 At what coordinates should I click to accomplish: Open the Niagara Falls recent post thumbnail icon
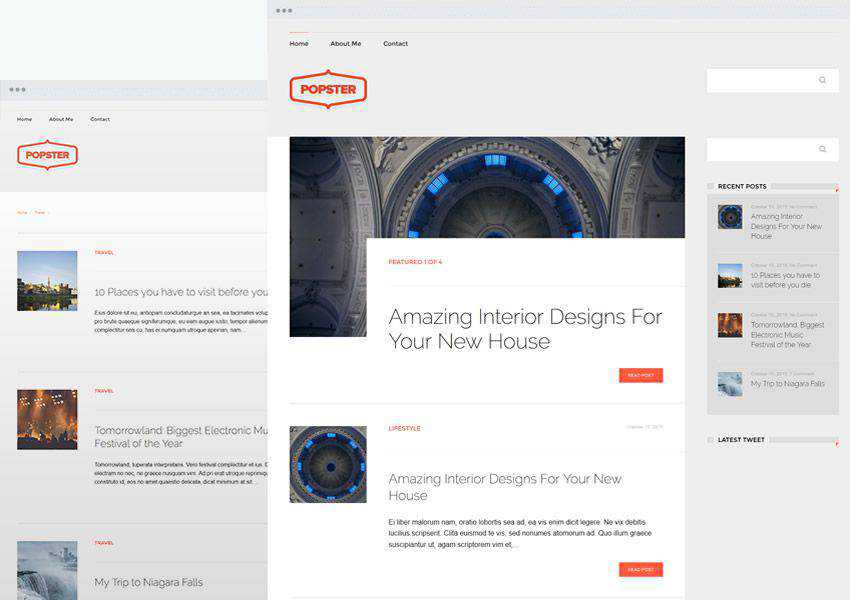pos(730,384)
